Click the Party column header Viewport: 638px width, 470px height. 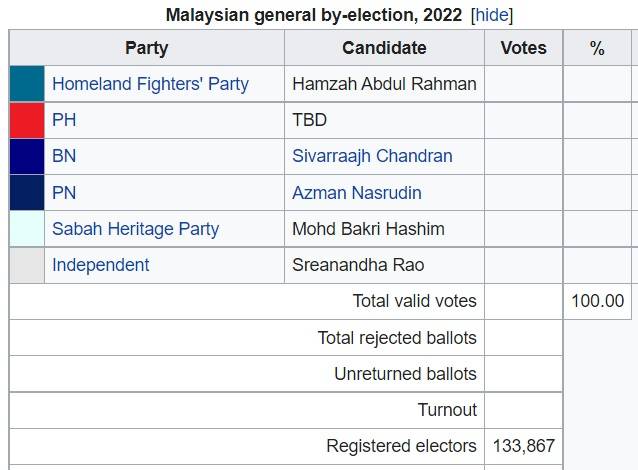(x=146, y=48)
